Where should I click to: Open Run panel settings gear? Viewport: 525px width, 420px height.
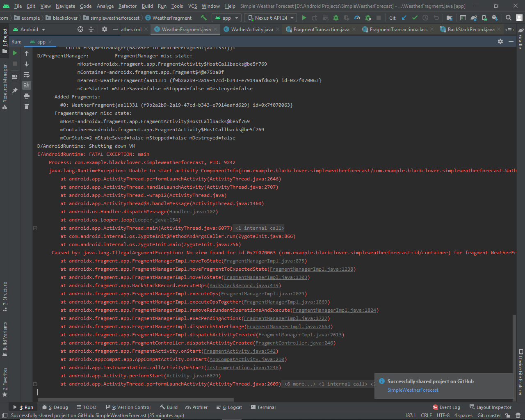[x=500, y=41]
